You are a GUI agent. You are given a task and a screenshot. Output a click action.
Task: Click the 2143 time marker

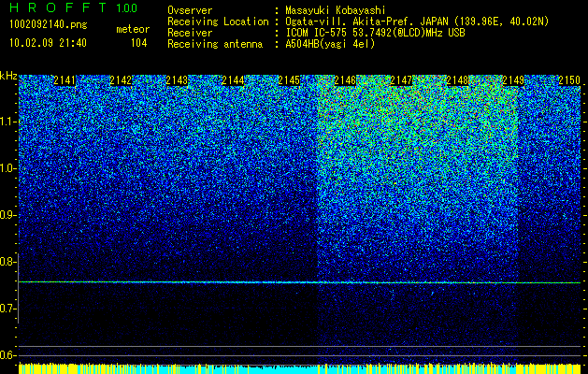(177, 80)
